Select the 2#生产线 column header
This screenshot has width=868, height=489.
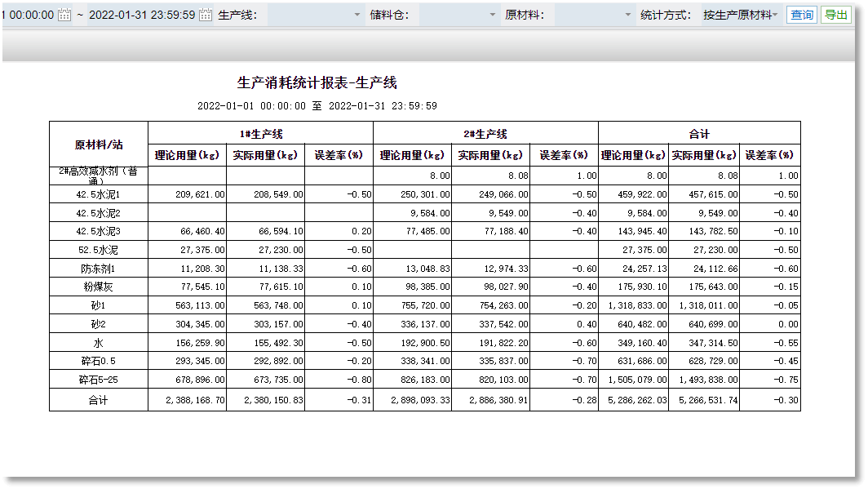click(485, 133)
